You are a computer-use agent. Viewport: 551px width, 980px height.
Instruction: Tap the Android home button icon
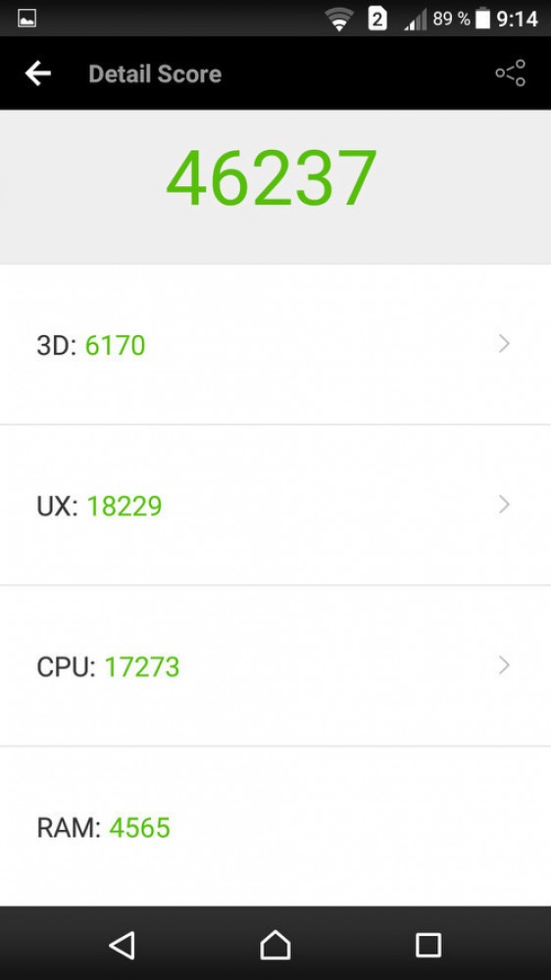[x=275, y=945]
